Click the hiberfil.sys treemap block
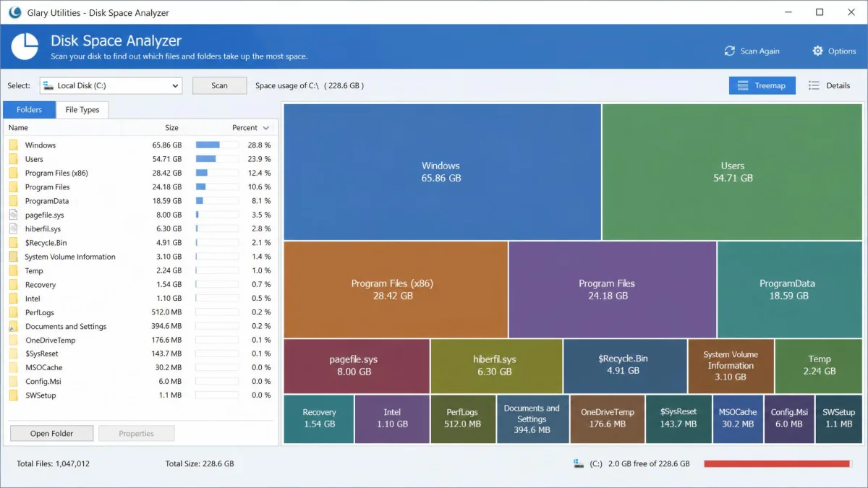The height and width of the screenshot is (488, 868). click(x=496, y=366)
